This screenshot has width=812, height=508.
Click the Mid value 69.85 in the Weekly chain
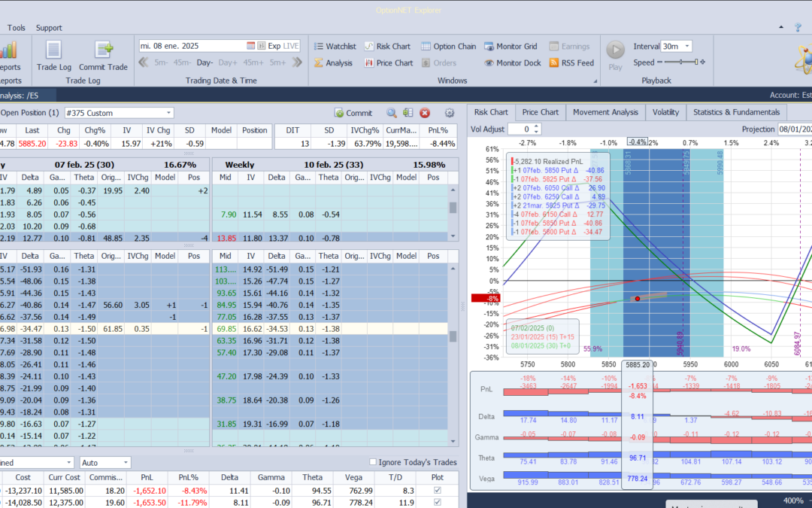pos(226,329)
